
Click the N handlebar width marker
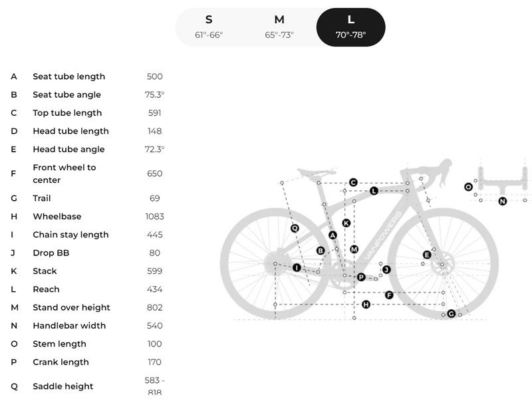(x=503, y=201)
